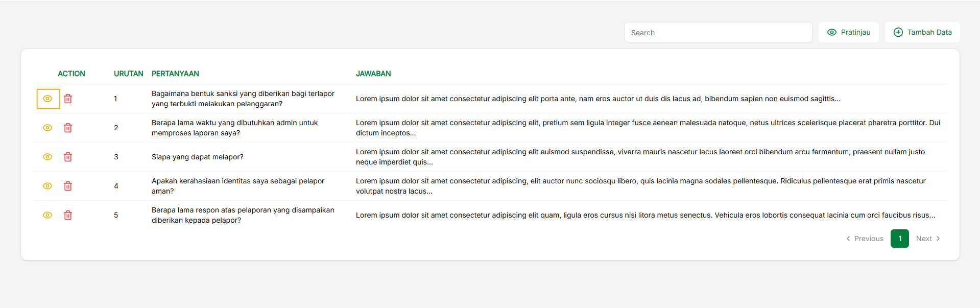980x308 pixels.
Task: View row 5 response time question
Action: click(47, 215)
